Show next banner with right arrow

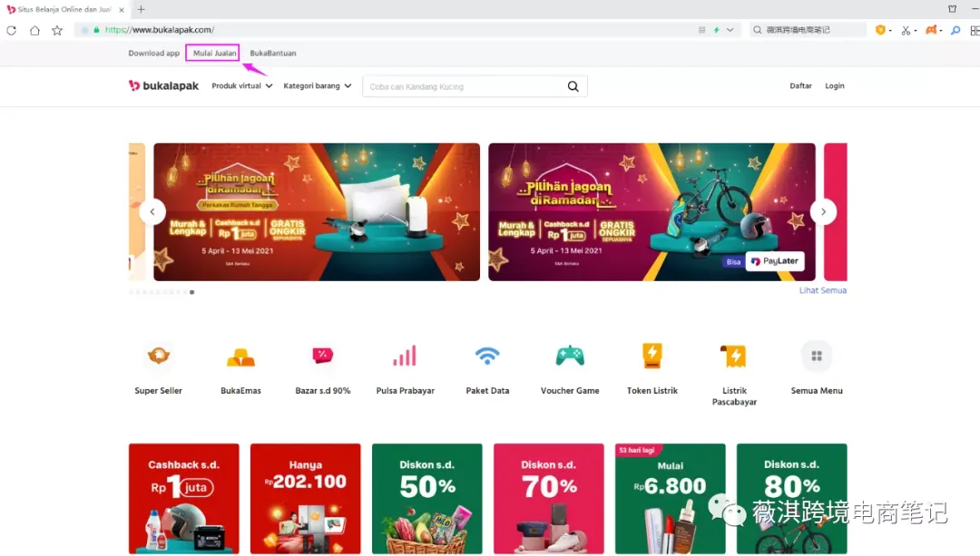pos(823,211)
